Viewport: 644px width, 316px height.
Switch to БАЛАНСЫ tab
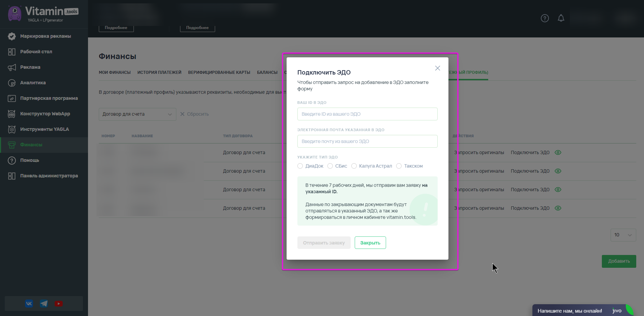(267, 73)
